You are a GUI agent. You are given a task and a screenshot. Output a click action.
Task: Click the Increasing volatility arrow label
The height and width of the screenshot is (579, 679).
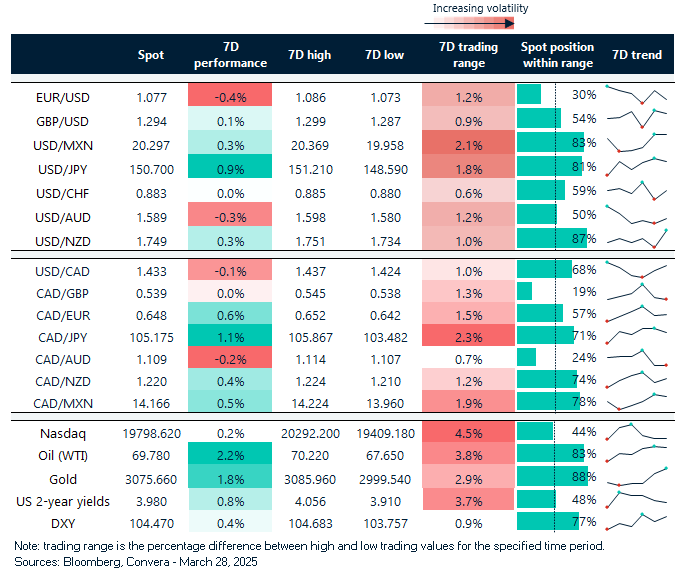pos(480,9)
